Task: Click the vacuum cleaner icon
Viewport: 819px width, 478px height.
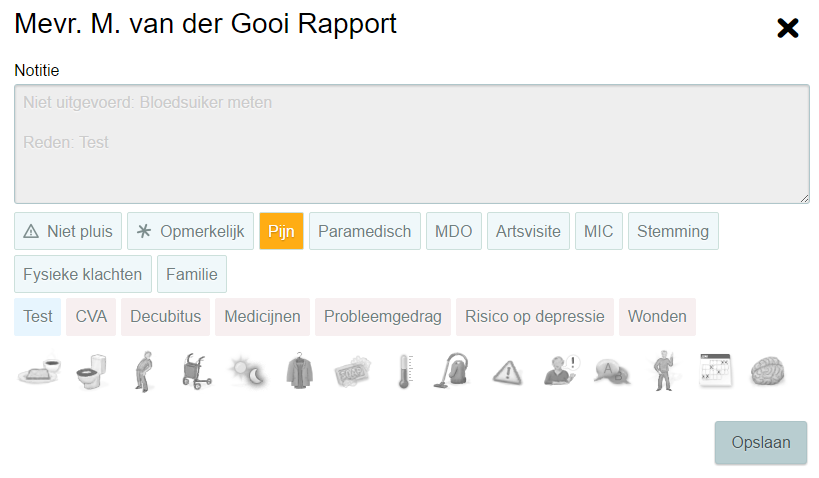Action: click(x=453, y=371)
